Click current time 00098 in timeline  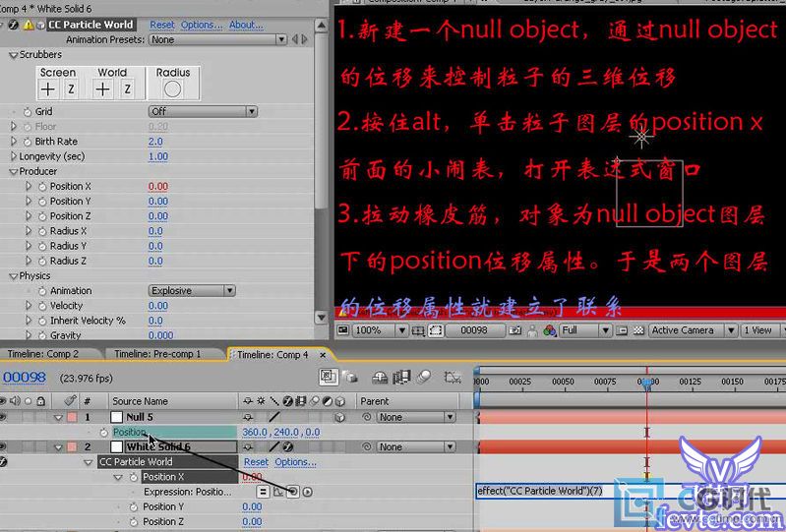(x=24, y=378)
